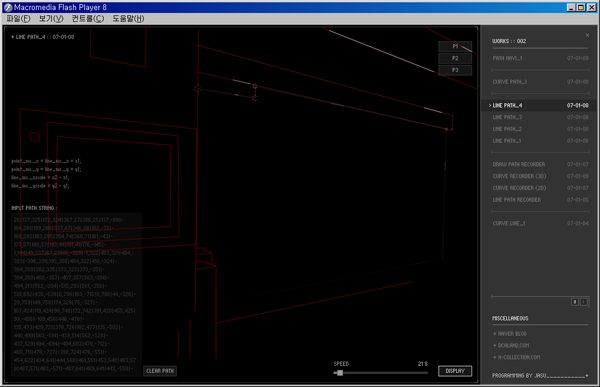600x387 pixels.
Task: Select the P1 preset button
Action: pos(455,46)
